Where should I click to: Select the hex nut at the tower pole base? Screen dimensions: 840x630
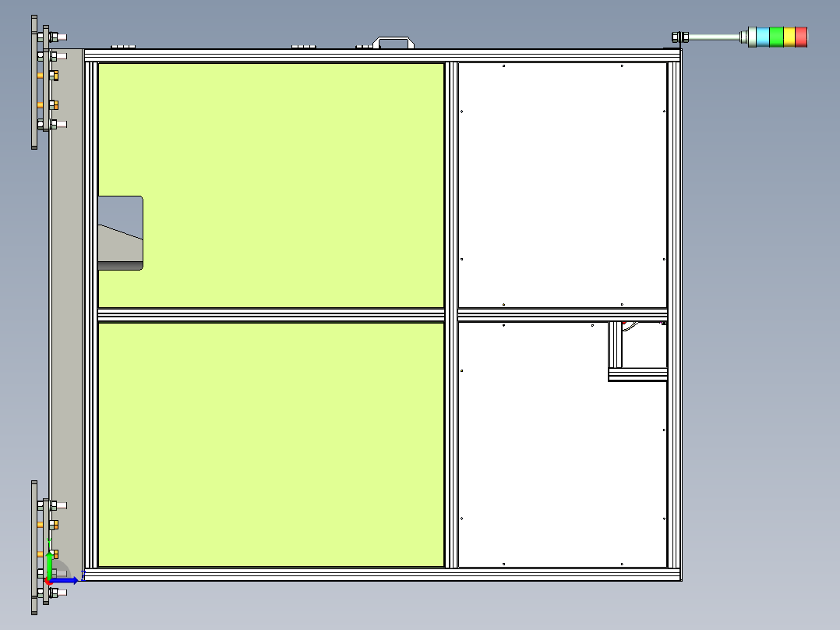679,37
